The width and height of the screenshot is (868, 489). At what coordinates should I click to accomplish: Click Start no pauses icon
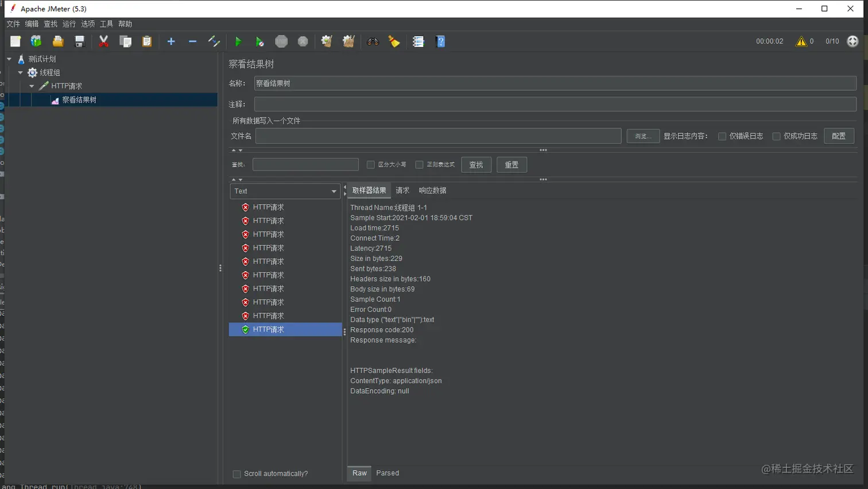point(259,41)
